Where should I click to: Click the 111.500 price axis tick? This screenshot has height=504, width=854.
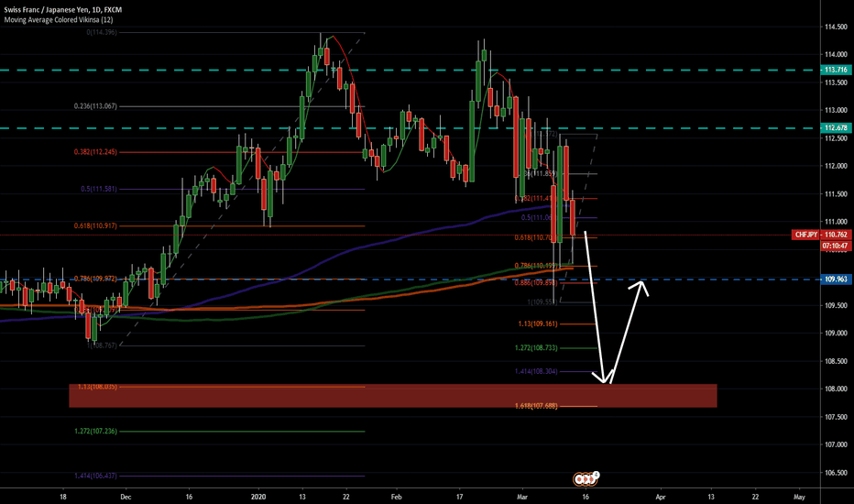[836, 194]
